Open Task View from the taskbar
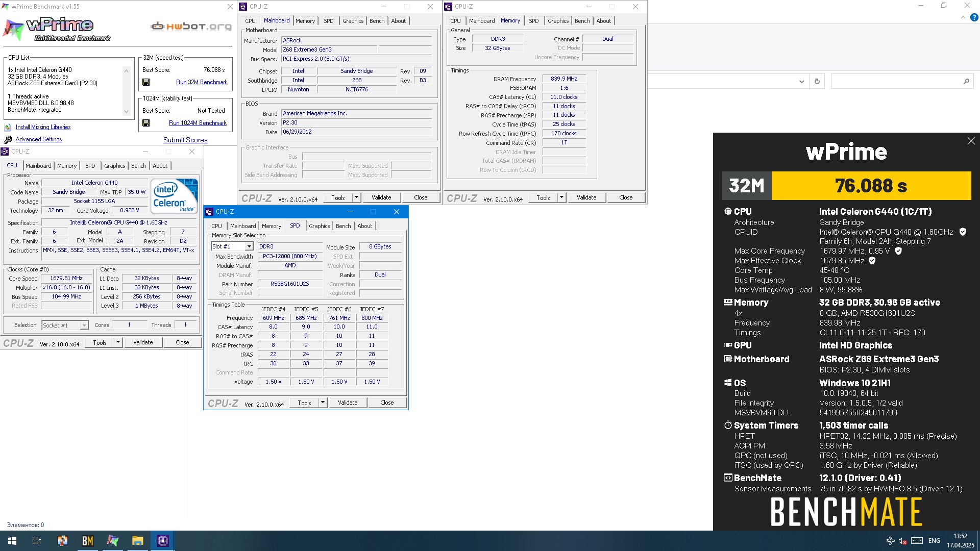980x551 pixels. [x=37, y=541]
